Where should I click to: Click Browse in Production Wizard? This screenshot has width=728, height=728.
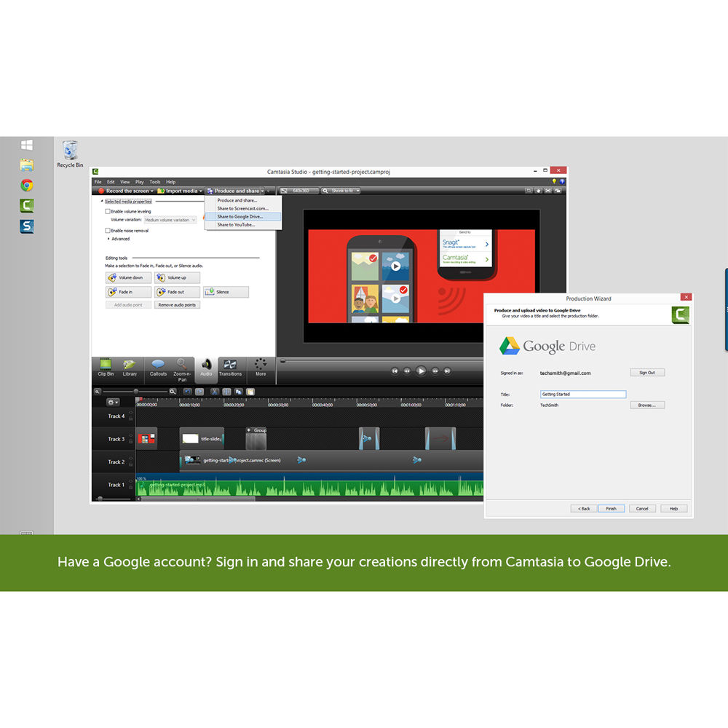(x=647, y=405)
